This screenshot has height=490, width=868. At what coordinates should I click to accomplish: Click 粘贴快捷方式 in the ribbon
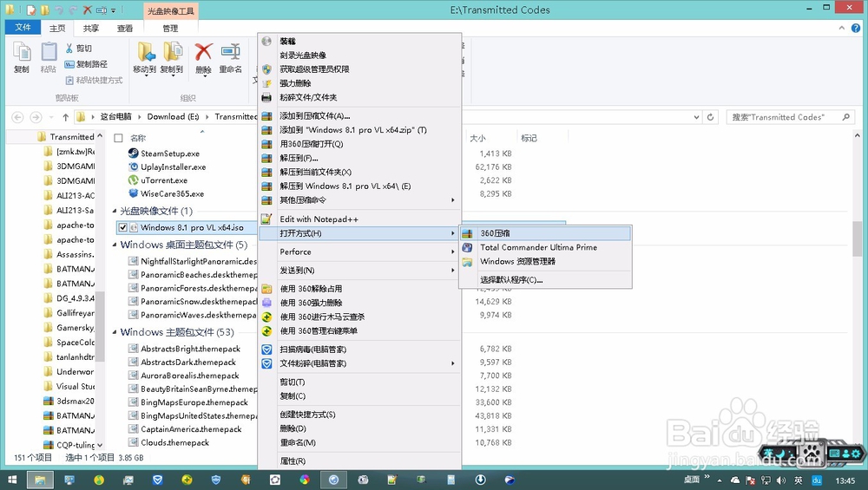pos(94,80)
